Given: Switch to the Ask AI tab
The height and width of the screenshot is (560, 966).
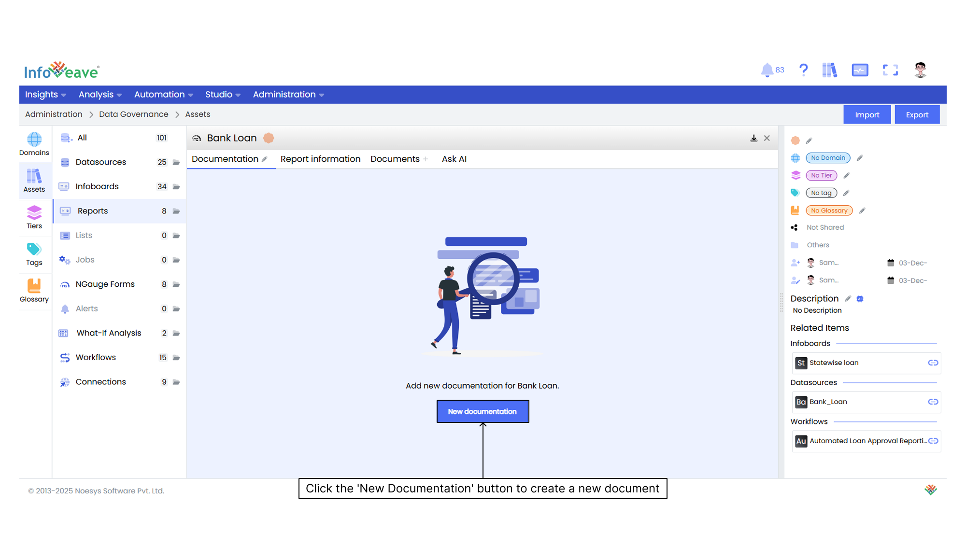Looking at the screenshot, I should tap(454, 159).
